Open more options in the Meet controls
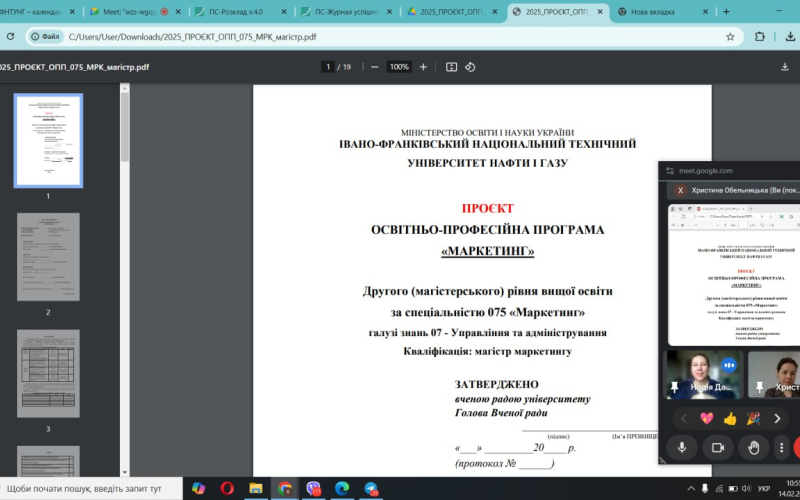Viewport: 800px width, 500px height. [x=781, y=447]
